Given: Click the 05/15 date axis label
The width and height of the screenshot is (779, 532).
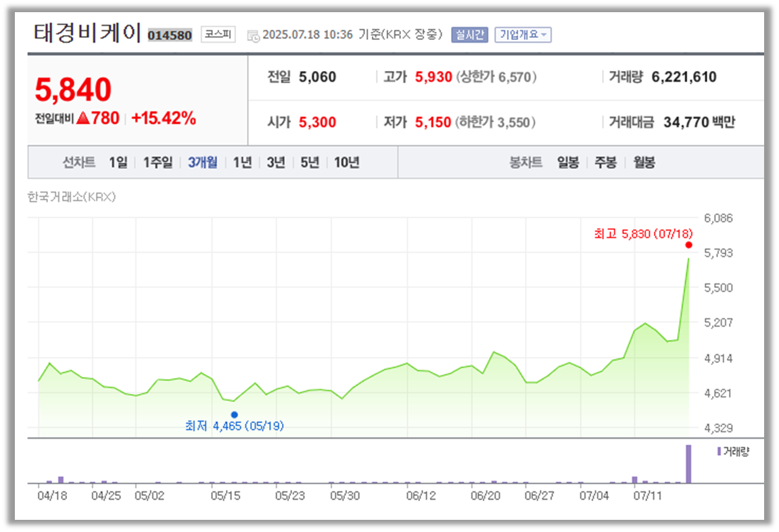Looking at the screenshot, I should [226, 495].
